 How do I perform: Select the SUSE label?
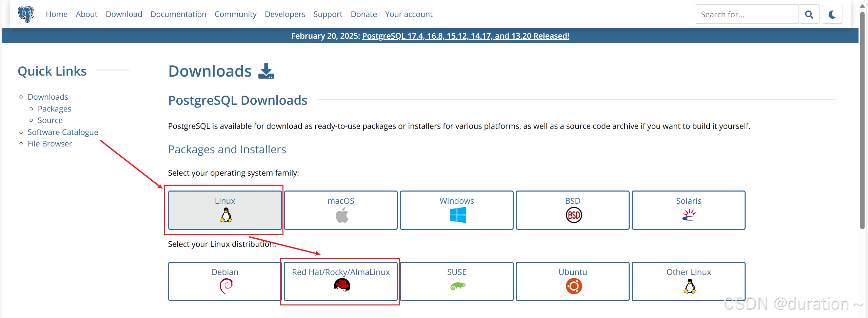(x=457, y=272)
